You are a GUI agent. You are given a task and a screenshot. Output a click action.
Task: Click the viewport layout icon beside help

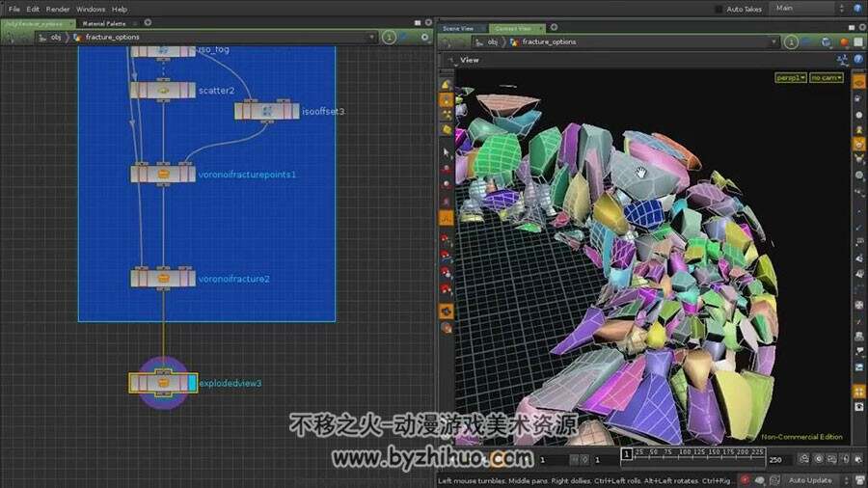[x=843, y=59]
